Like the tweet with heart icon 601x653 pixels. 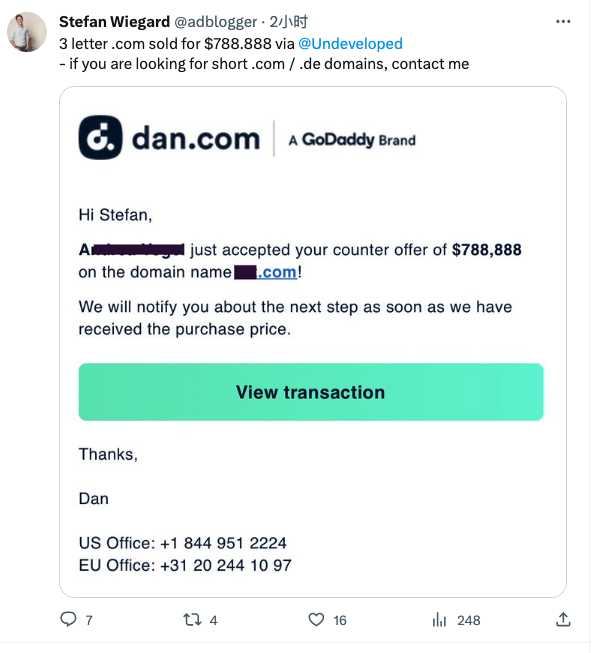[x=316, y=620]
